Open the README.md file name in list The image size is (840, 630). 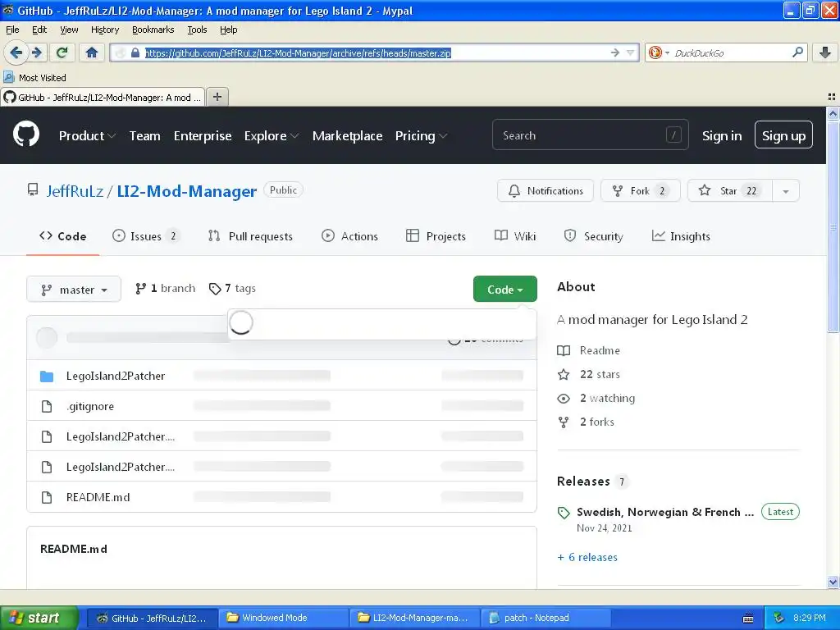click(x=98, y=497)
